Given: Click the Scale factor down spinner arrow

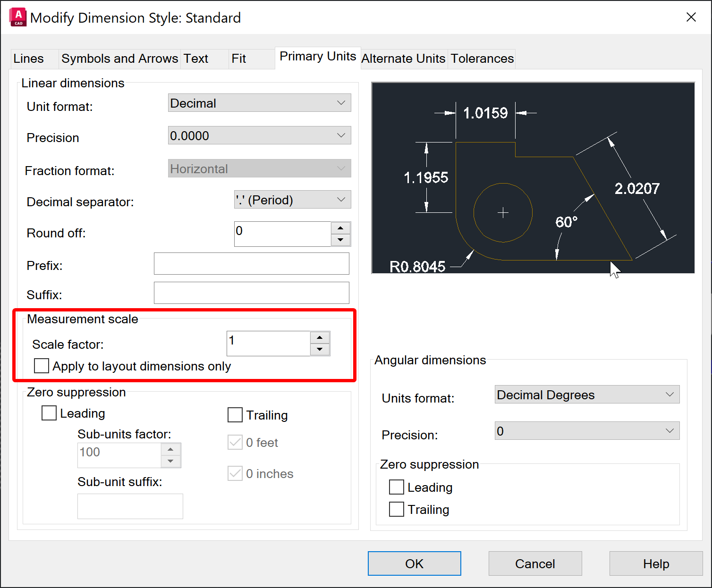Looking at the screenshot, I should (320, 350).
